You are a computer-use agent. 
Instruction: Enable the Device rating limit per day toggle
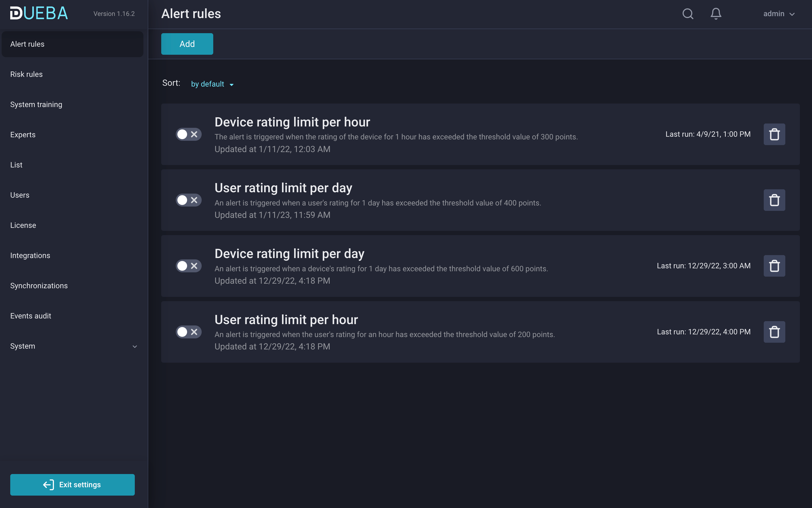tap(188, 266)
